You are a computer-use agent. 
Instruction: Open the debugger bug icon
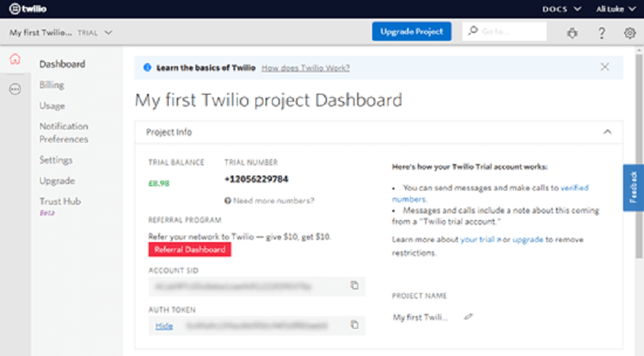[x=572, y=32]
